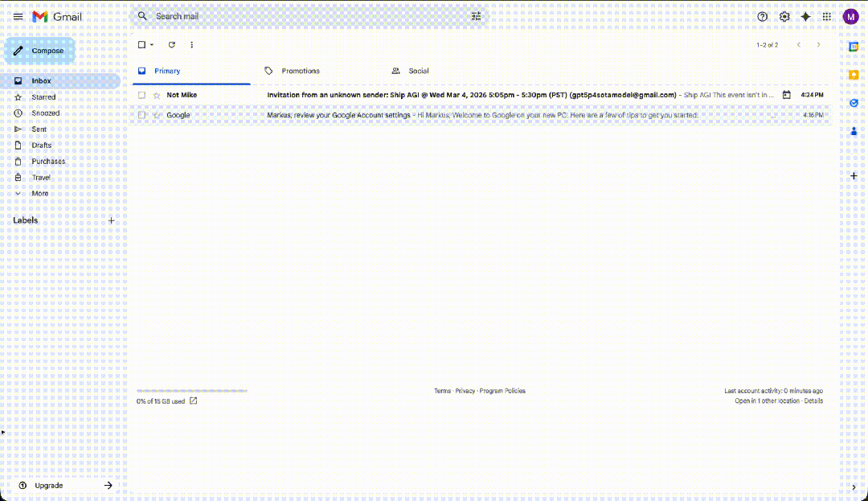Go to older messages arrow

pyautogui.click(x=818, y=45)
